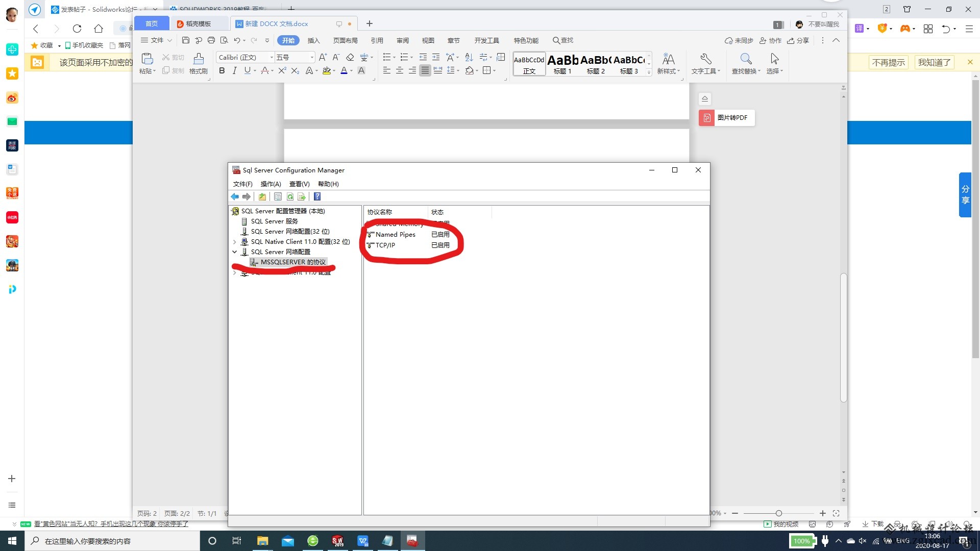
Task: Click the Back arrow in SQL Server Configuration Manager
Action: point(235,197)
